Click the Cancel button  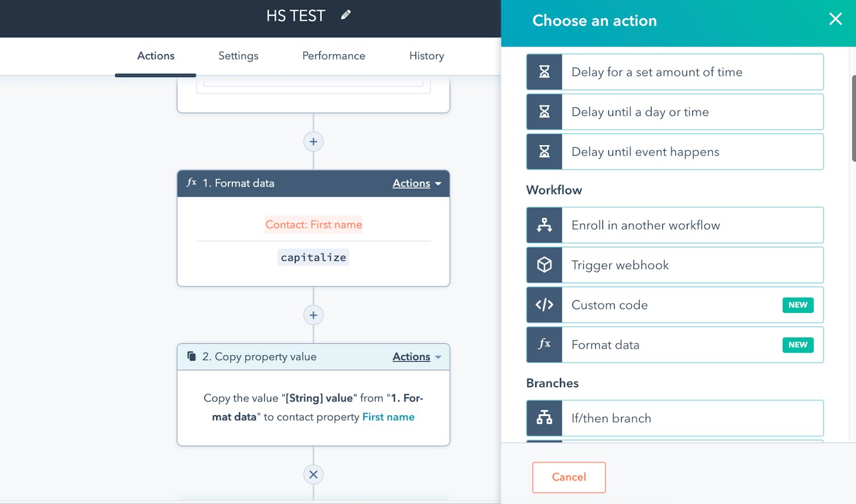(569, 477)
